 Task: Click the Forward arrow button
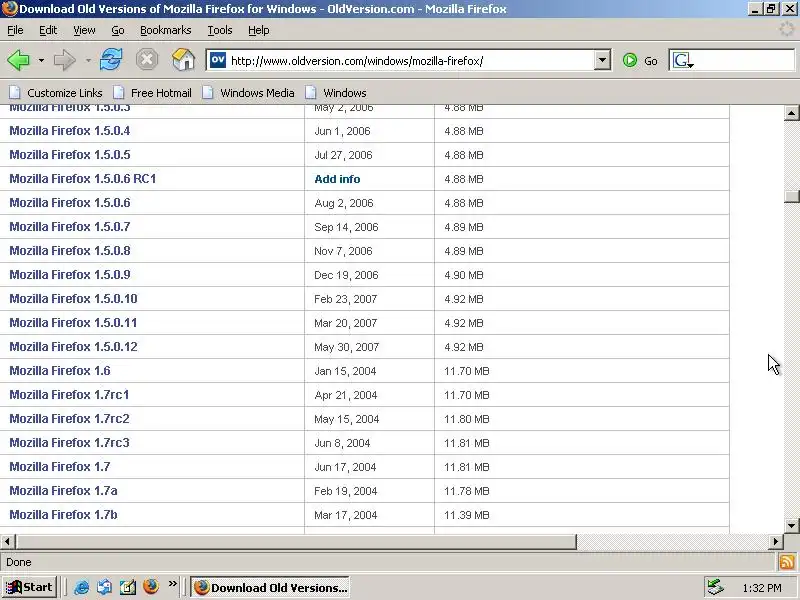[x=64, y=60]
